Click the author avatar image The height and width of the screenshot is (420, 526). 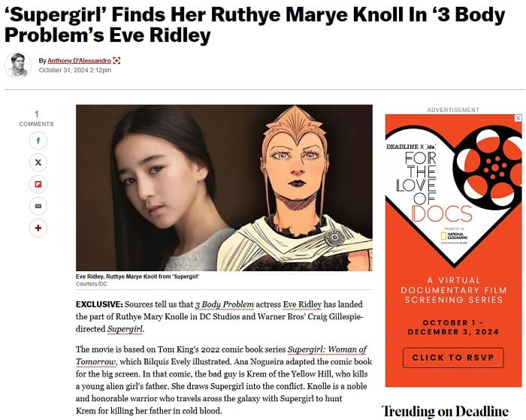(18, 65)
